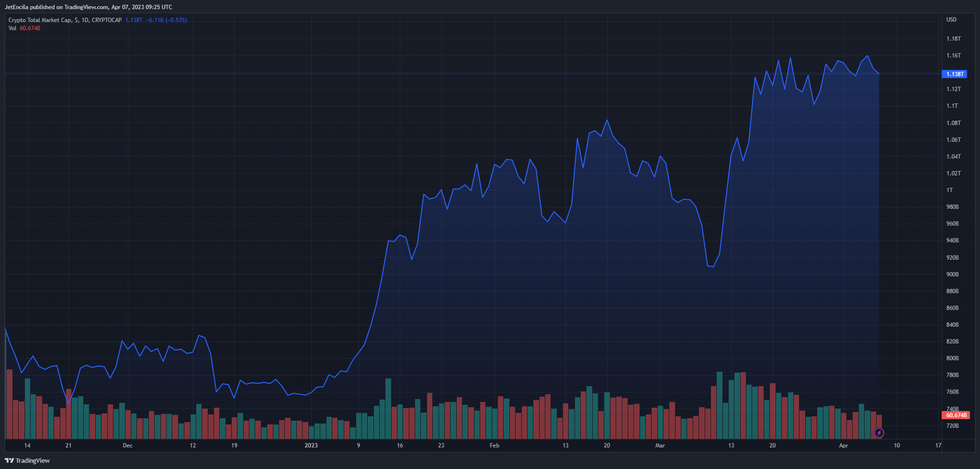Click the 900B price axis label

[x=952, y=275]
